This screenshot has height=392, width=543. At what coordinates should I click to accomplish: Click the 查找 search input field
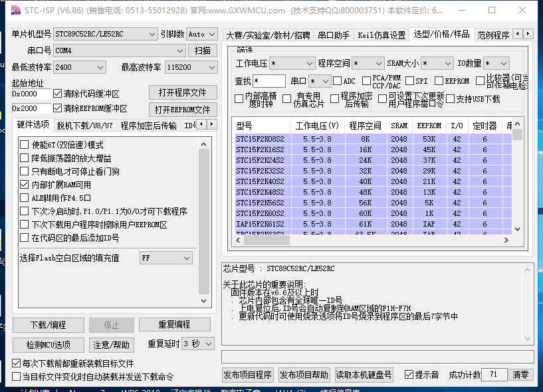(269, 81)
